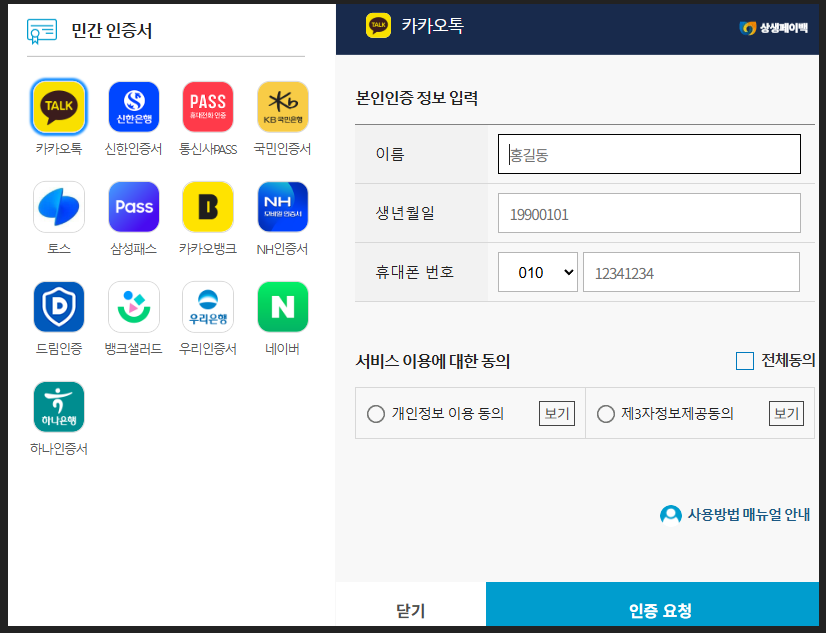The width and height of the screenshot is (826, 633).
Task: Click the 카카오톡 label under the icon
Action: [x=58, y=149]
